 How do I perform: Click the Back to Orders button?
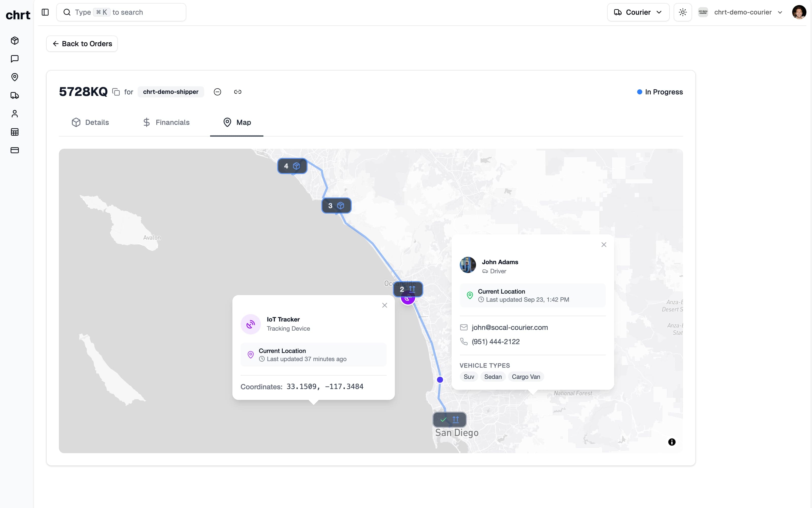[x=82, y=44]
